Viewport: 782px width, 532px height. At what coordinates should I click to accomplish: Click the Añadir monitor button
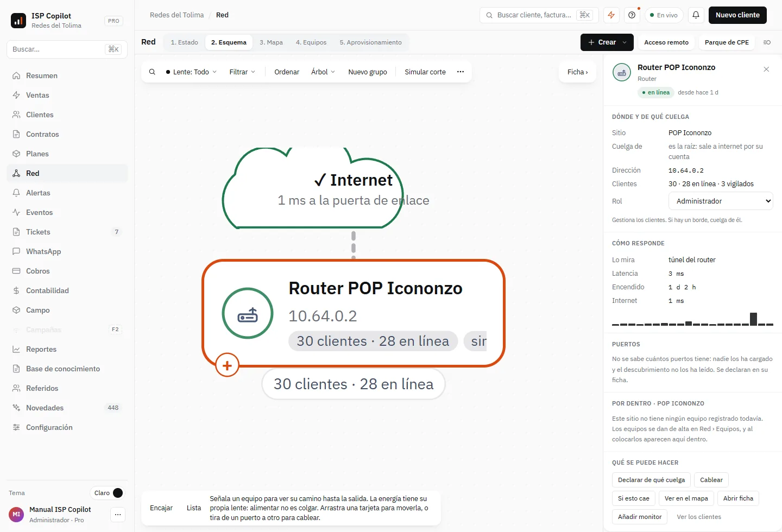click(640, 517)
